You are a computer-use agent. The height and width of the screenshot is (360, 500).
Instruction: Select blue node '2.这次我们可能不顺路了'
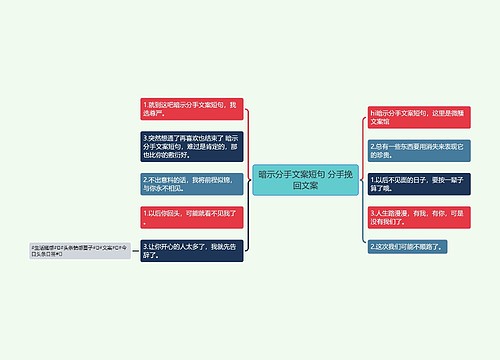pos(407,247)
